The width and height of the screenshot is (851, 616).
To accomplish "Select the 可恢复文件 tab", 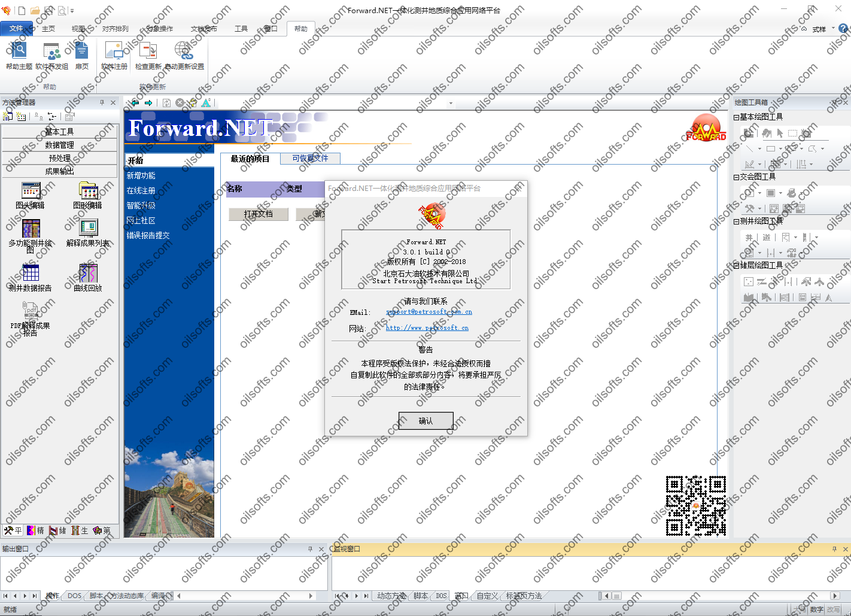I will click(x=310, y=158).
